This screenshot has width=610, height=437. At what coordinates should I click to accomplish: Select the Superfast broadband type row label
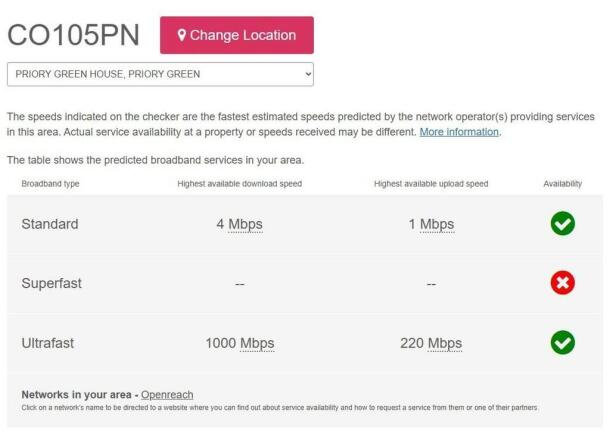point(51,283)
